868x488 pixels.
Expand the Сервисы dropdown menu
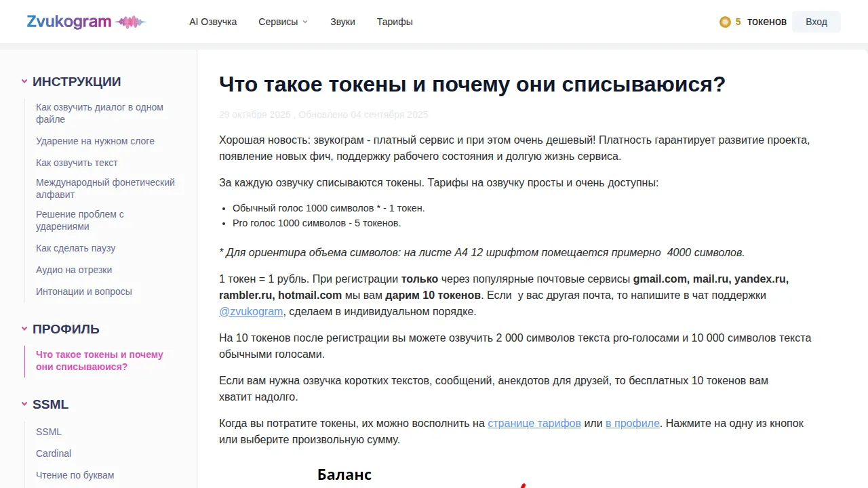tap(283, 22)
